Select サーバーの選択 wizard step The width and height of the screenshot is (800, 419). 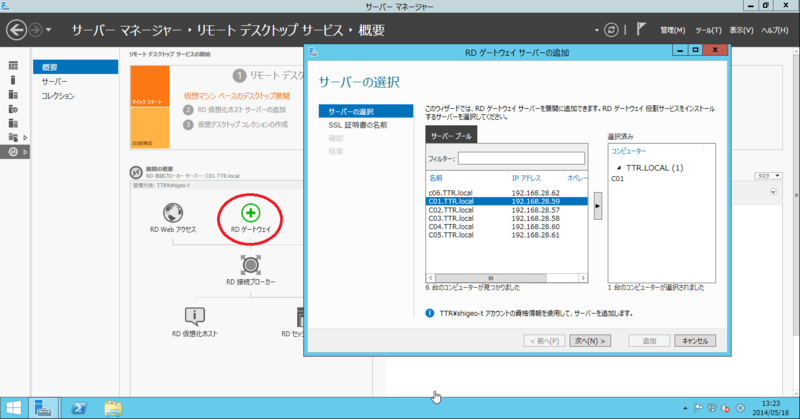pyautogui.click(x=366, y=111)
